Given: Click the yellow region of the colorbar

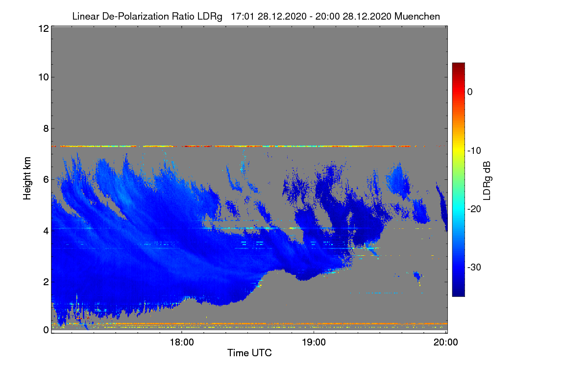Looking at the screenshot, I should (458, 148).
